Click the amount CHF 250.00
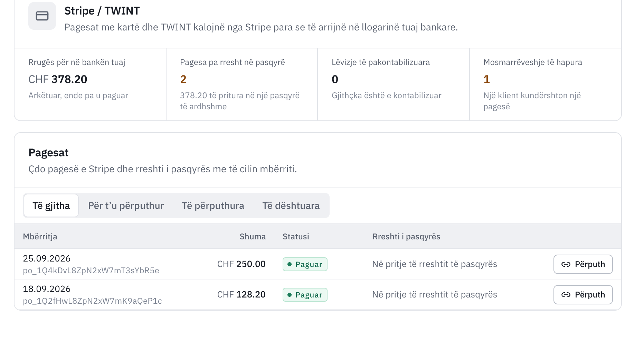 [241, 264]
